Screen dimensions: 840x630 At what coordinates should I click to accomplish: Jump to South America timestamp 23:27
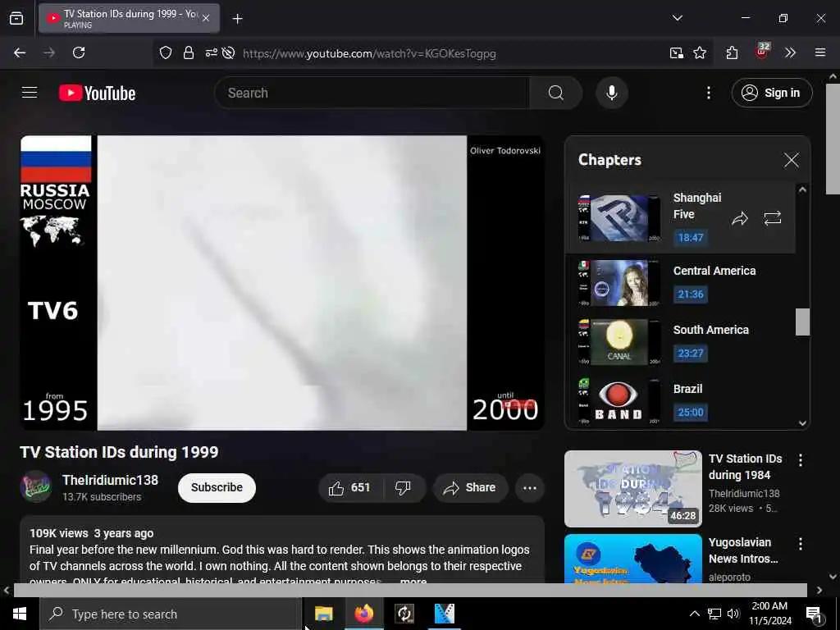click(690, 353)
